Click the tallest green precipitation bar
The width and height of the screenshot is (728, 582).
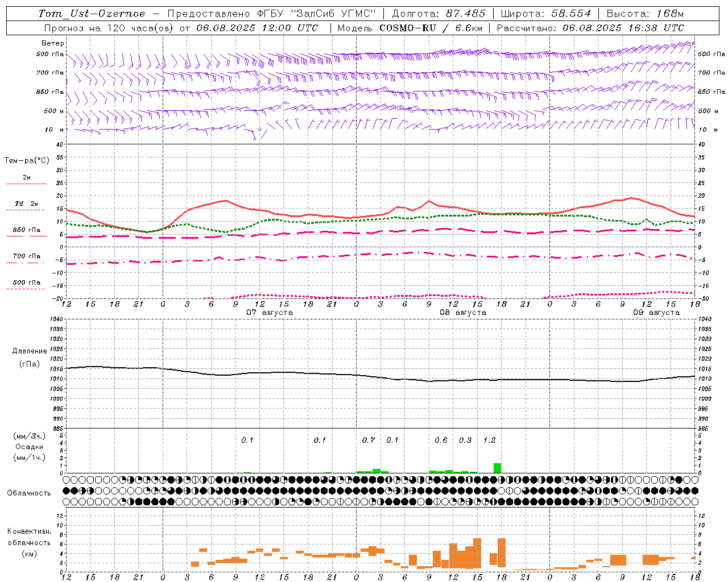(497, 468)
